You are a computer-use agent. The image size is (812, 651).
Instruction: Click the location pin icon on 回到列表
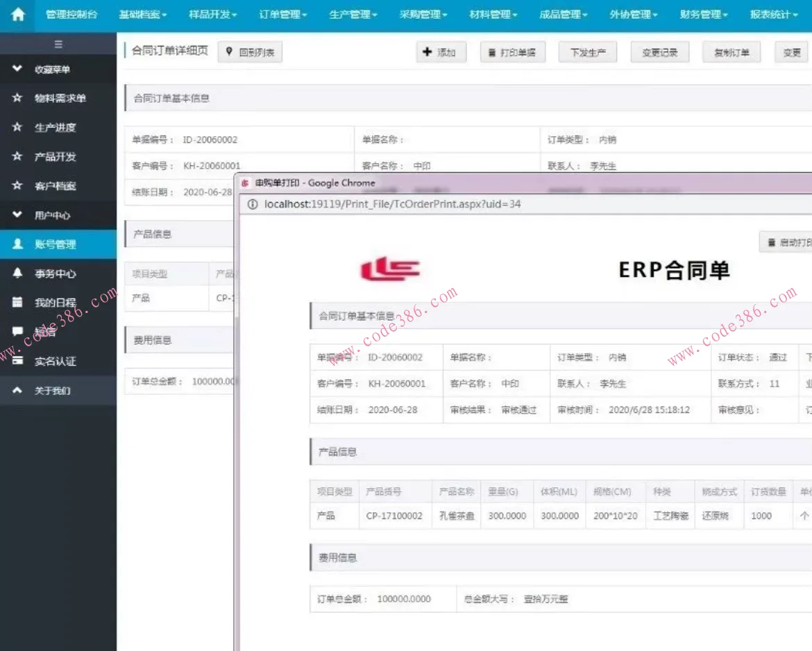(228, 52)
